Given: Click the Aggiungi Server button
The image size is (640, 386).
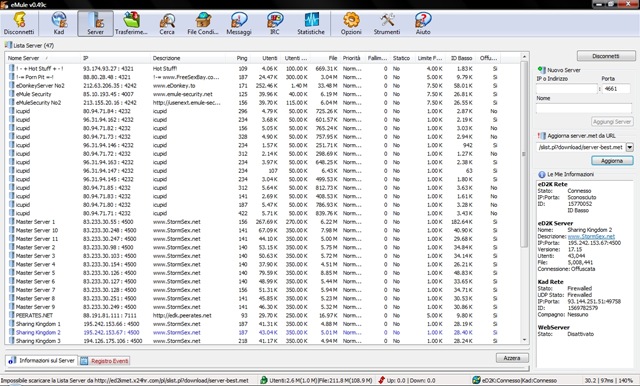Looking at the screenshot, I should tap(612, 122).
